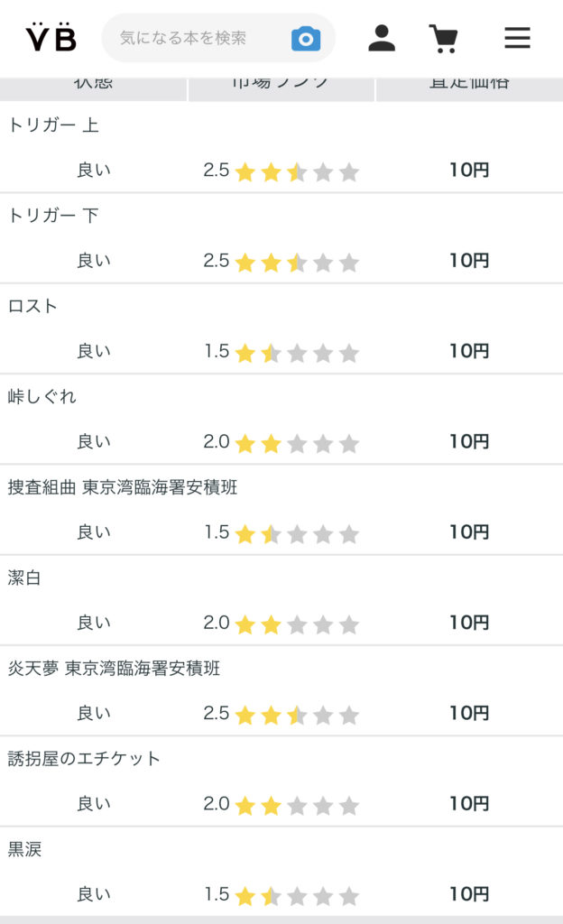Open the hamburger menu icon

tap(517, 38)
